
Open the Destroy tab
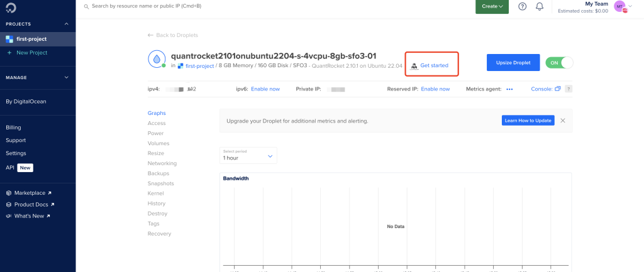tap(157, 214)
